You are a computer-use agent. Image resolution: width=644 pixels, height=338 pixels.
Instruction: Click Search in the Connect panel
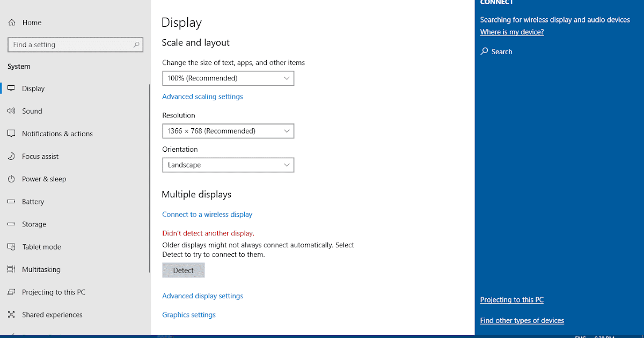[496, 52]
